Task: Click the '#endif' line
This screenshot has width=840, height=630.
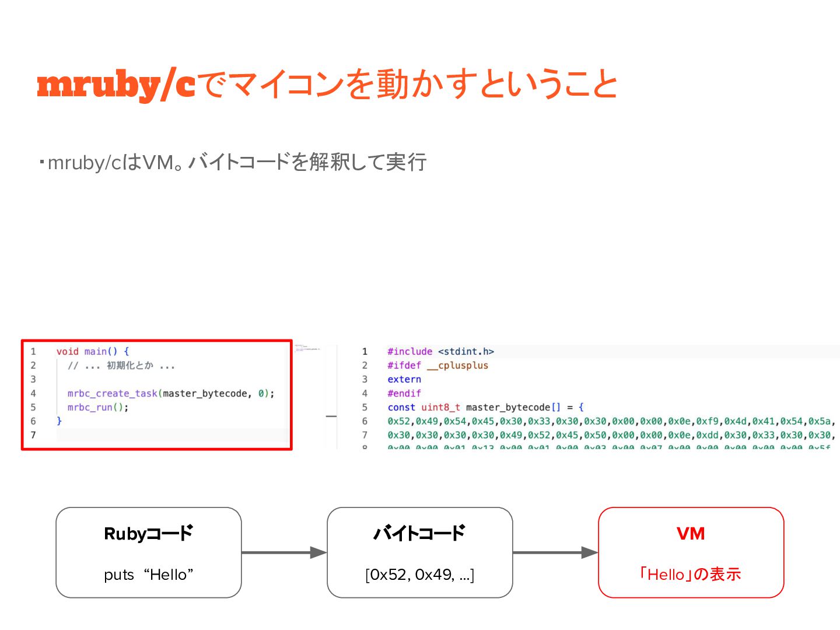Action: point(404,393)
